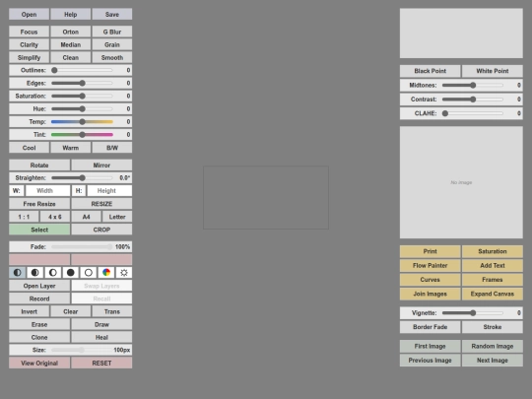Toggle Free Resize mode

click(39, 204)
